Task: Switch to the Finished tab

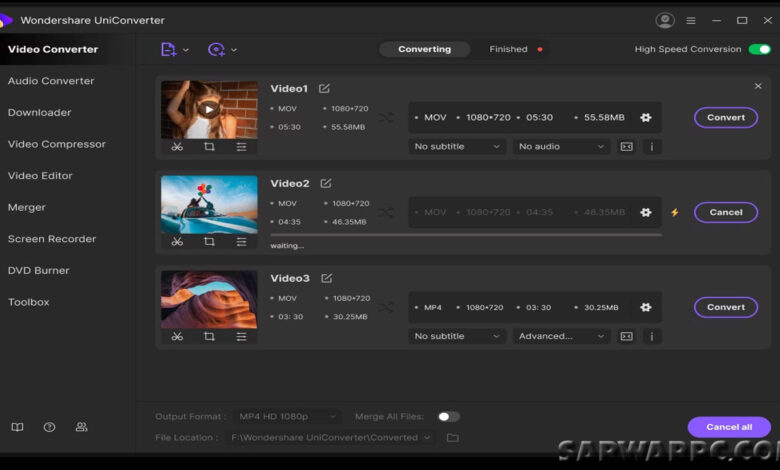Action: [x=508, y=49]
